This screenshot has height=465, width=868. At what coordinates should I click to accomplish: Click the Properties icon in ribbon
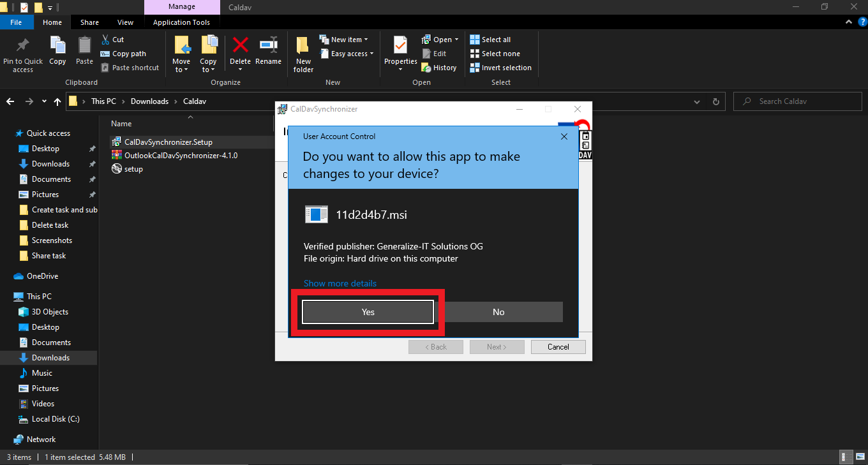coord(400,46)
